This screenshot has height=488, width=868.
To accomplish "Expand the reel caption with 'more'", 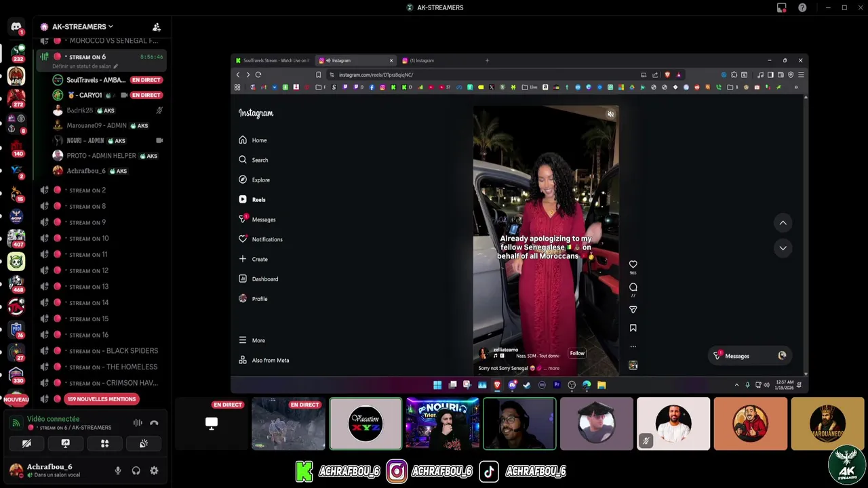I will [553, 368].
